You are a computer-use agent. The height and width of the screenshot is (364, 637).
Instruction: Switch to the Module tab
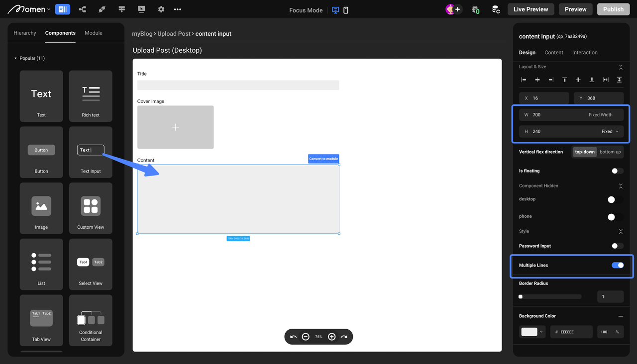[94, 33]
